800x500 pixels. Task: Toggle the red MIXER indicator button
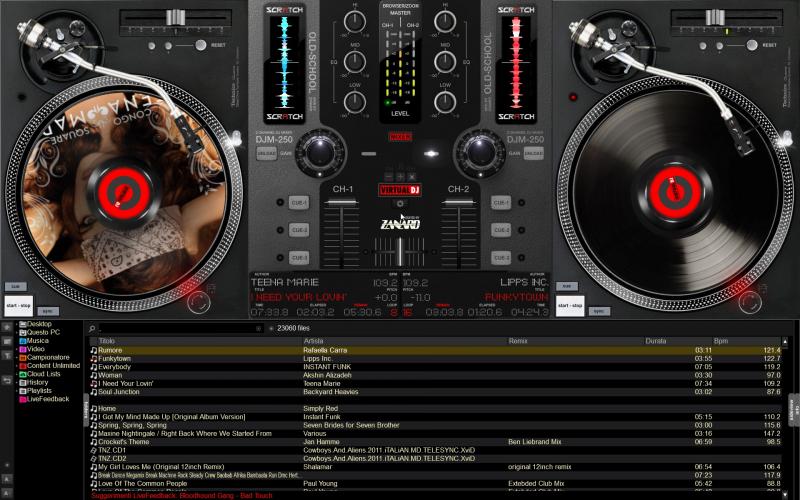(x=400, y=137)
